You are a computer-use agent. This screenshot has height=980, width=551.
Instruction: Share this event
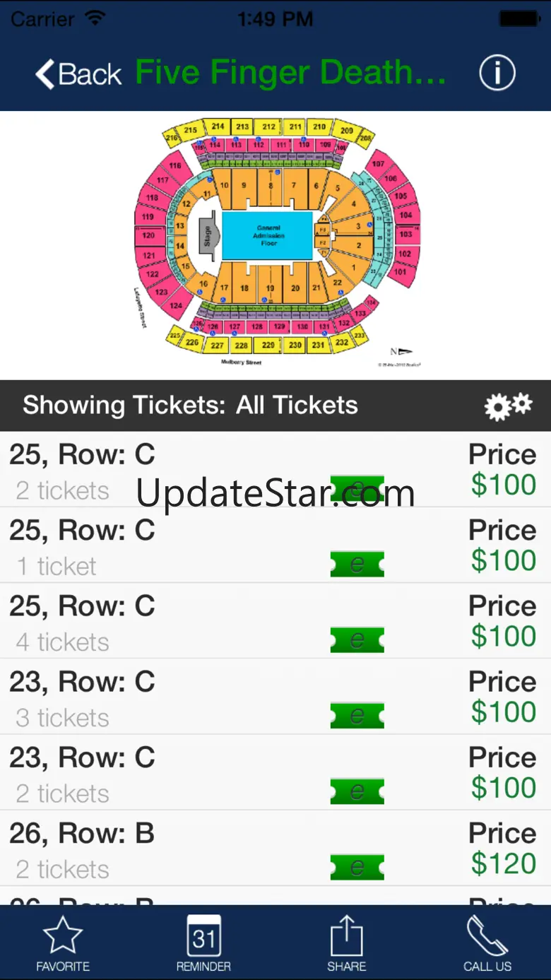tap(346, 942)
